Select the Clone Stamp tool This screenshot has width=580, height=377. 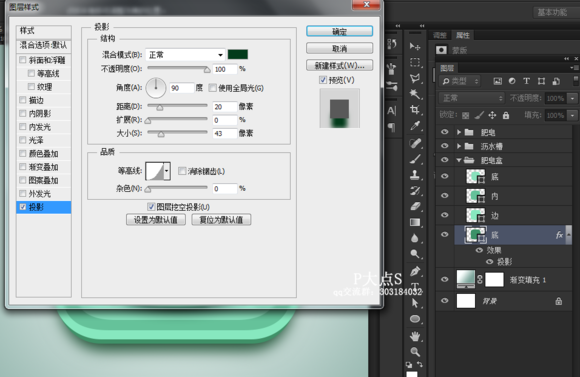(x=415, y=175)
